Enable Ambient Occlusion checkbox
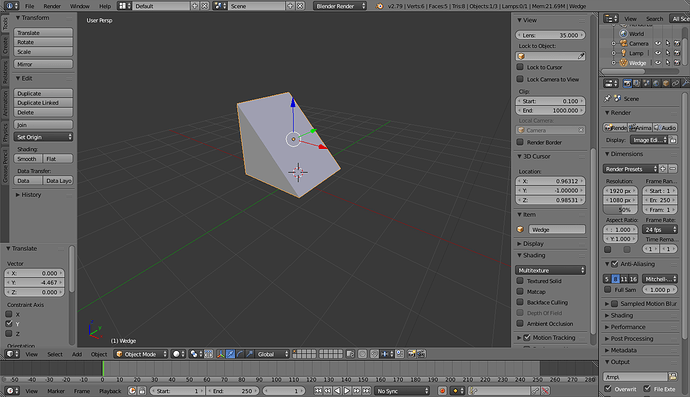The image size is (690, 397). [x=520, y=323]
